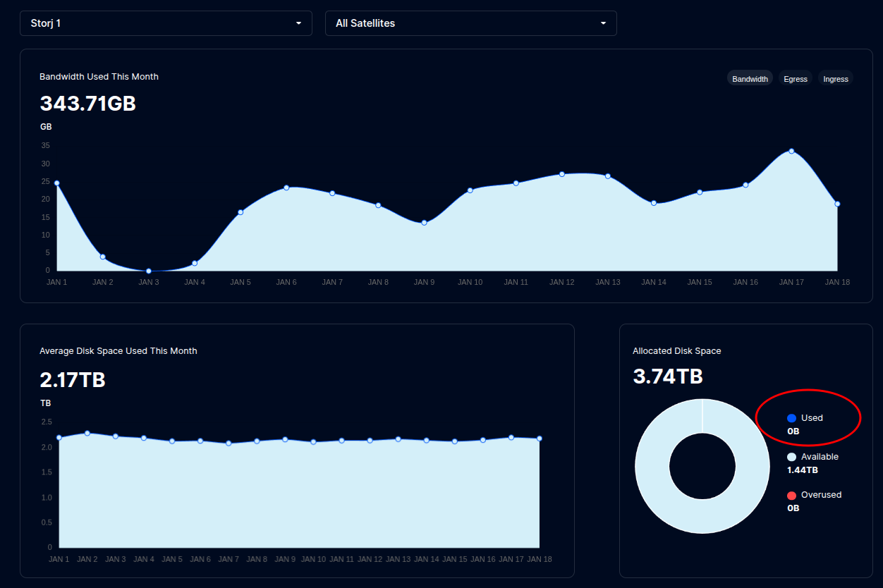Click the Storj 1 dropdown arrow
The height and width of the screenshot is (588, 883).
[298, 23]
